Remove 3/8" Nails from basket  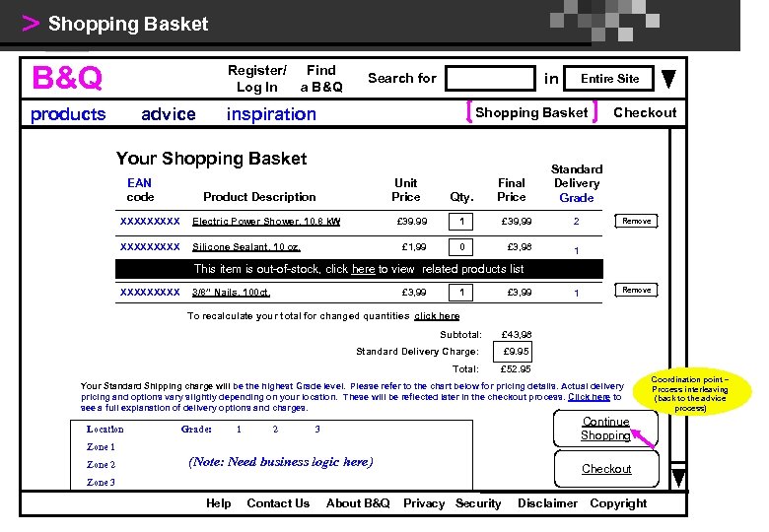click(636, 290)
